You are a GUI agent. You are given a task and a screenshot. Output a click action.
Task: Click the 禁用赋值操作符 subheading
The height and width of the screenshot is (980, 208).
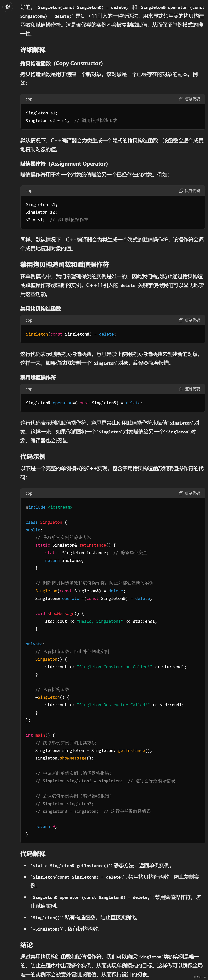[x=38, y=377]
